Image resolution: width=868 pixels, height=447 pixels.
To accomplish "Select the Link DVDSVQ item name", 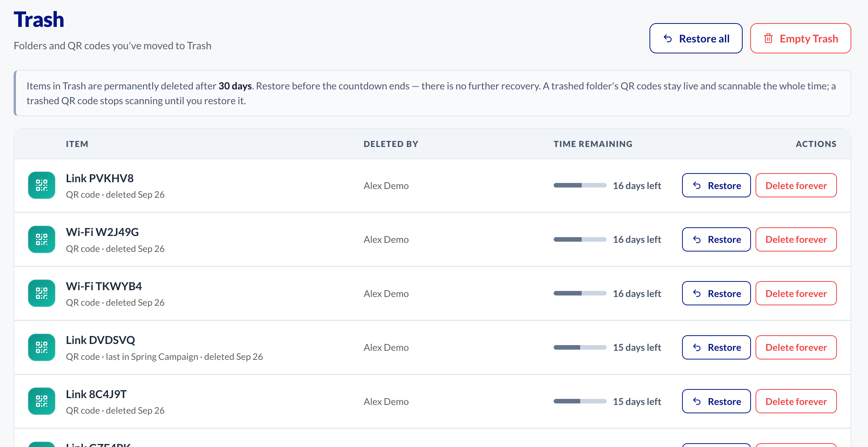I will [100, 340].
